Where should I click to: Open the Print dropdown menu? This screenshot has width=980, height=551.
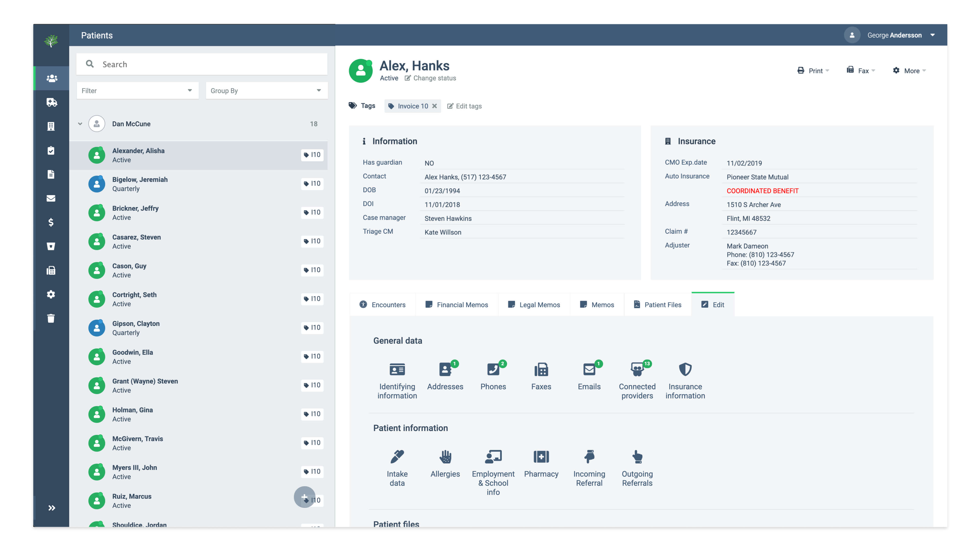pyautogui.click(x=813, y=71)
